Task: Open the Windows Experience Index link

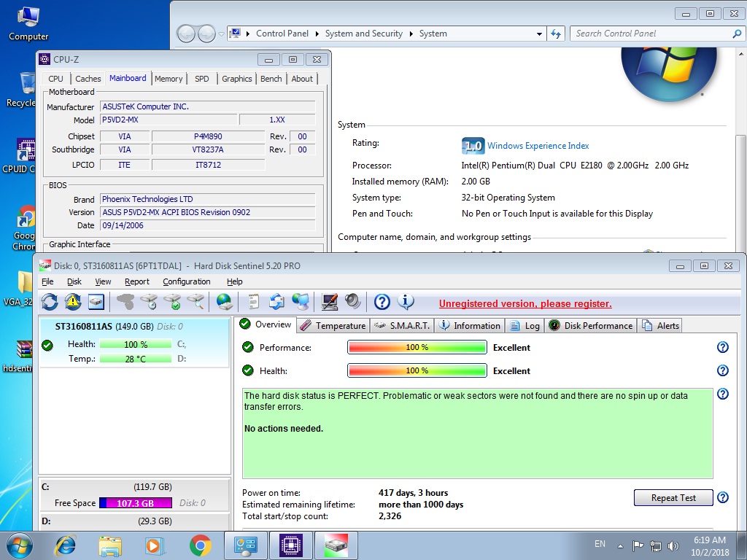Action: [x=538, y=146]
